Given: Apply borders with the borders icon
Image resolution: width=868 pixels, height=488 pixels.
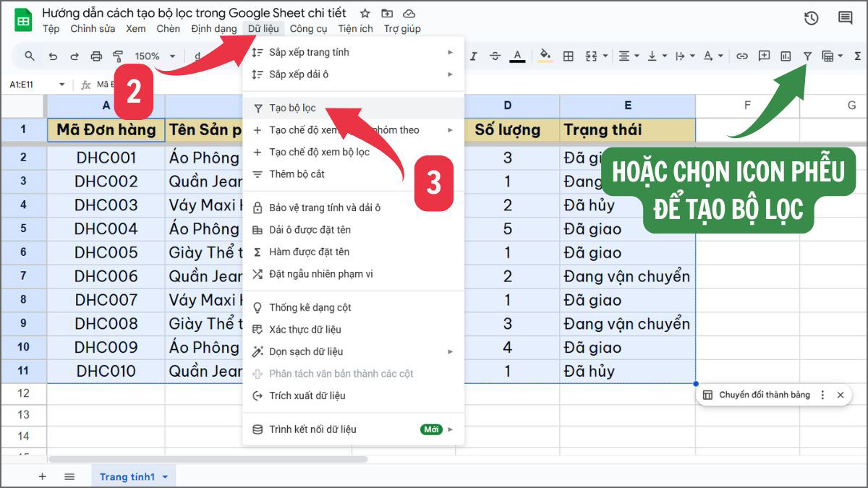Looking at the screenshot, I should (571, 55).
